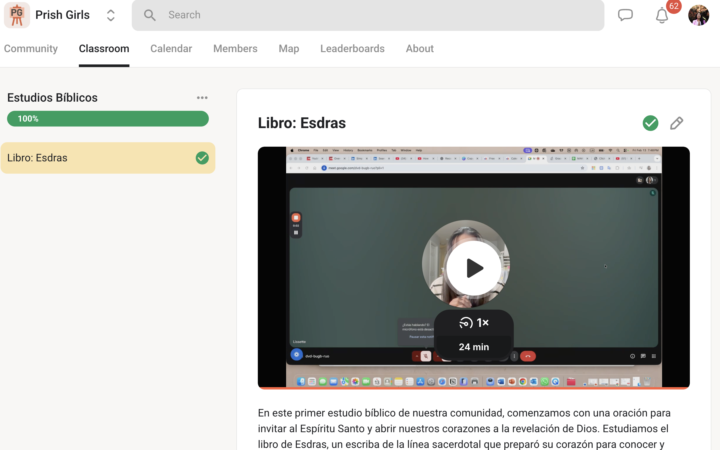This screenshot has height=450, width=720.
Task: Toggle lesson completion check beside the title
Action: pos(650,123)
